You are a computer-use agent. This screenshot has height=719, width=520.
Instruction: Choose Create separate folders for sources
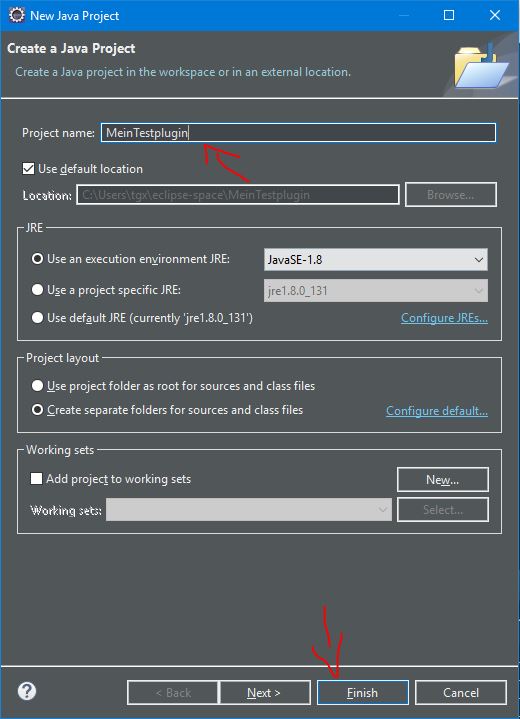pyautogui.click(x=37, y=409)
